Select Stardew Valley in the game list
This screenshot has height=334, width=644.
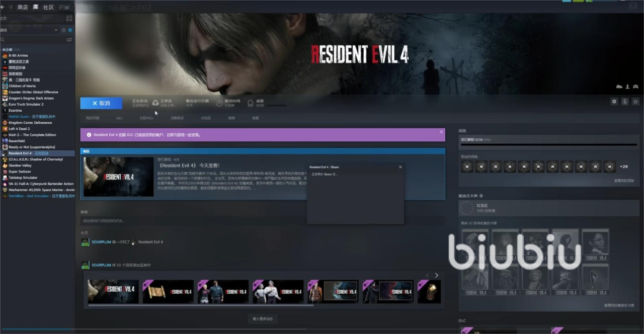pos(20,165)
